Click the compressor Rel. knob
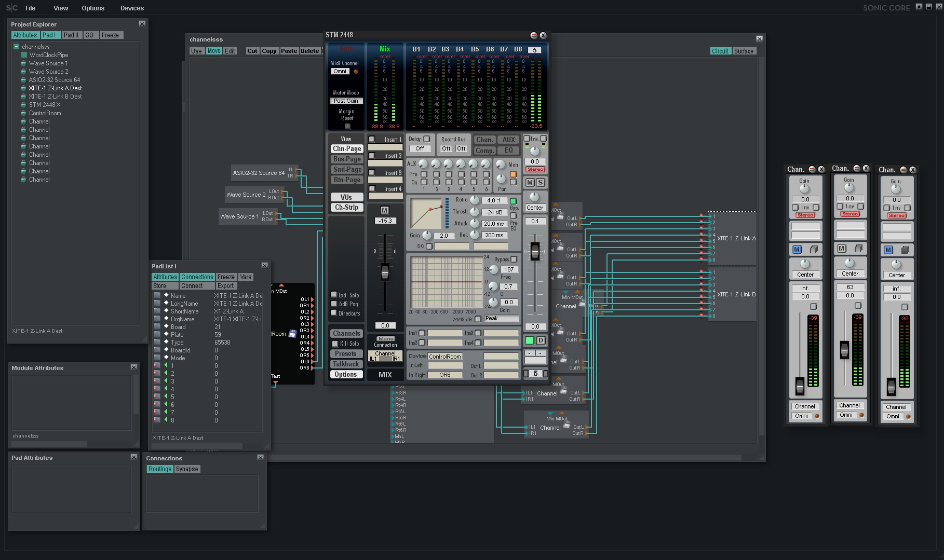 tap(475, 235)
